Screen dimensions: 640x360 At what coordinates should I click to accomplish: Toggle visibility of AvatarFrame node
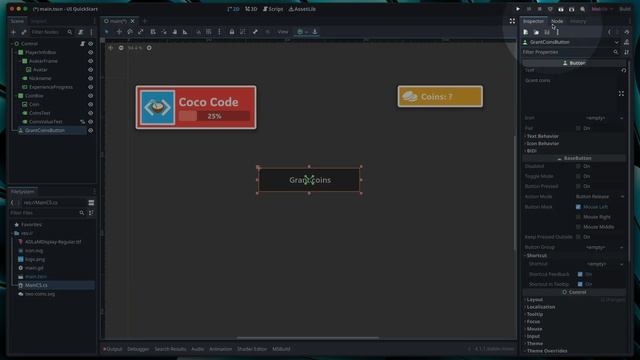click(x=91, y=61)
